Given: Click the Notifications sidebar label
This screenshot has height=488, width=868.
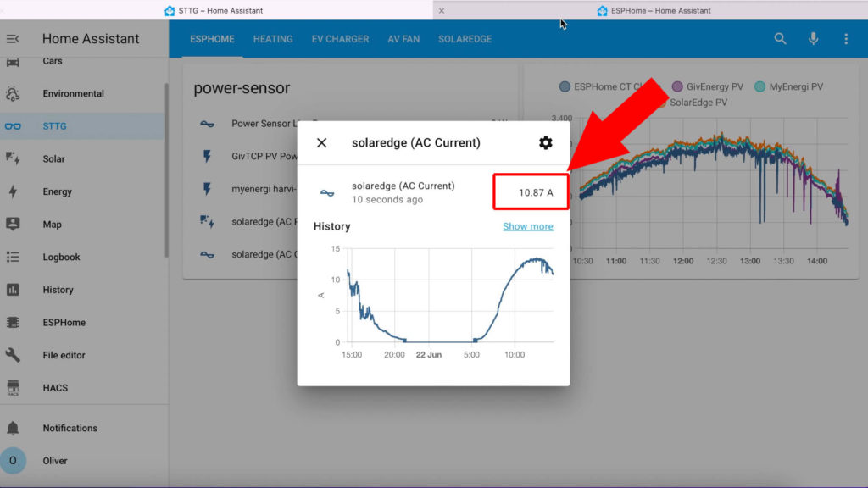Looking at the screenshot, I should click(70, 428).
